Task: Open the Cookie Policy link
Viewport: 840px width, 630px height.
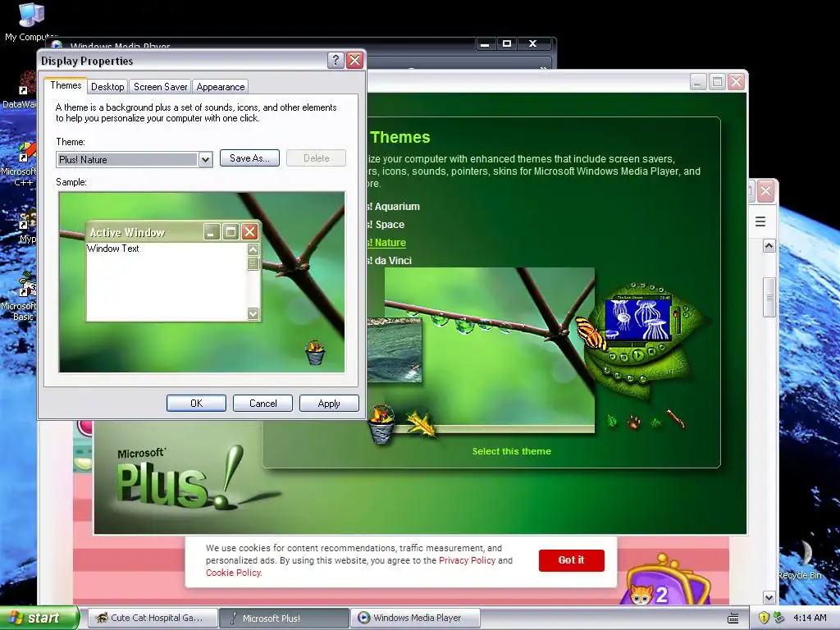Action: [x=233, y=573]
